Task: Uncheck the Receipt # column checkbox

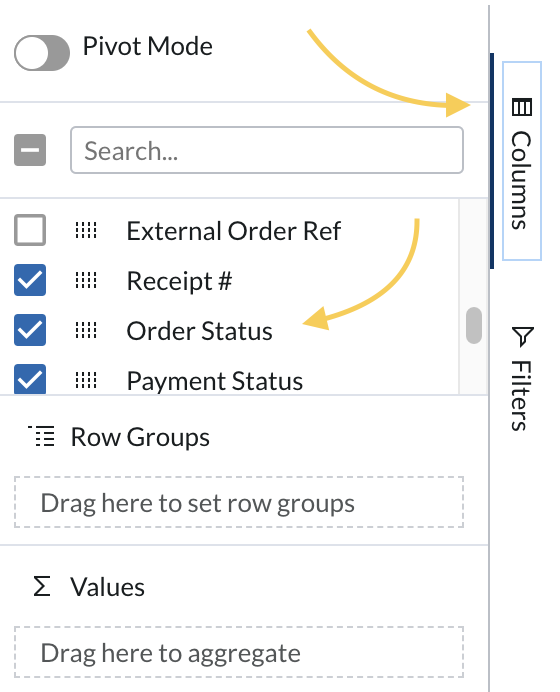Action: point(30,280)
